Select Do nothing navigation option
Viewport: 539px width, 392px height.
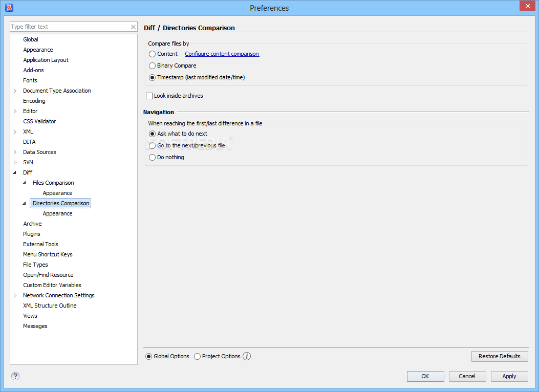click(153, 157)
